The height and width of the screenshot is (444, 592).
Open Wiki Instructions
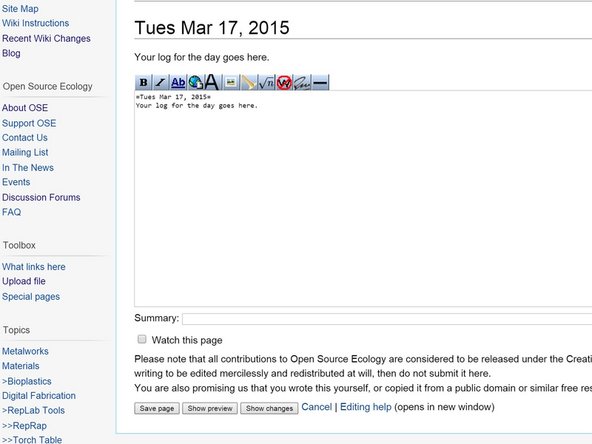click(35, 23)
